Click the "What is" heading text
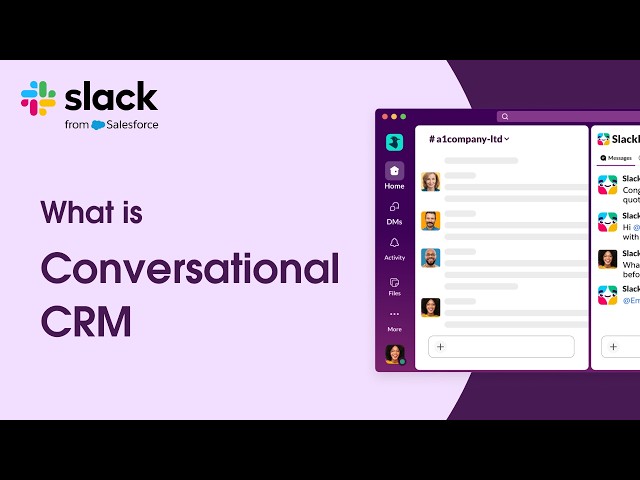The height and width of the screenshot is (480, 640). [91, 212]
